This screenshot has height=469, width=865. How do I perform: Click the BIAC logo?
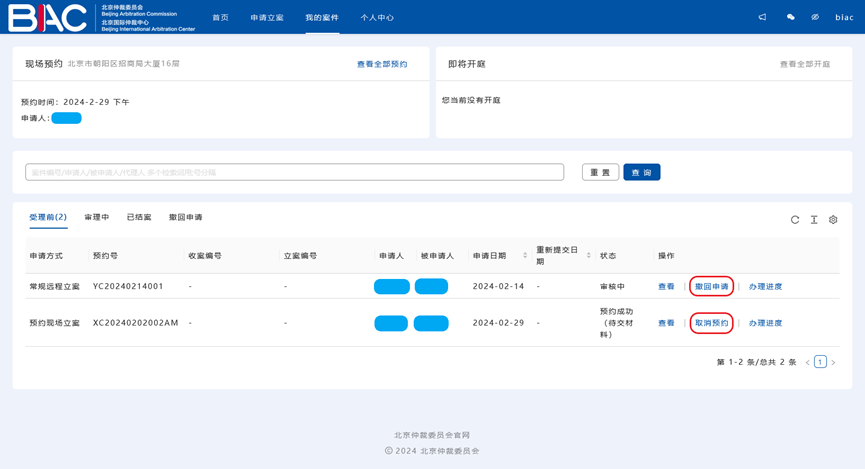(48, 17)
